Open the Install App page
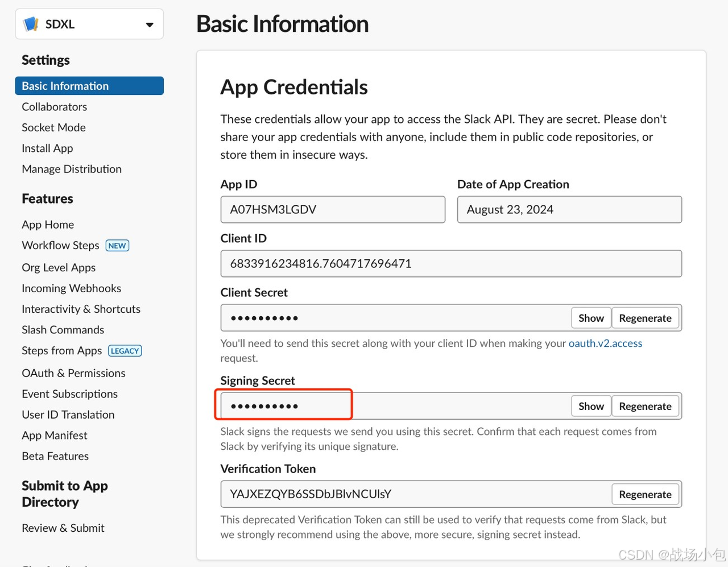The width and height of the screenshot is (728, 567). (47, 148)
